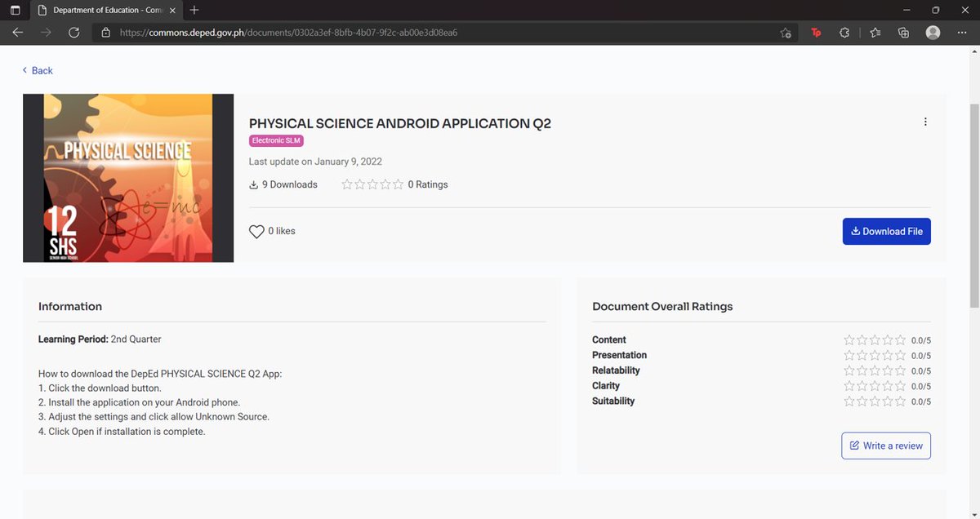Viewport: 980px width, 519px height.
Task: Select the title PHYSICAL SCIENCE ANDROID APPLICATION Q2
Action: pos(400,123)
